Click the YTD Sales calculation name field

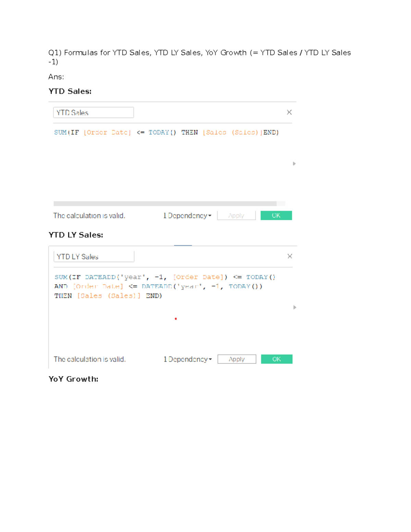coord(93,113)
